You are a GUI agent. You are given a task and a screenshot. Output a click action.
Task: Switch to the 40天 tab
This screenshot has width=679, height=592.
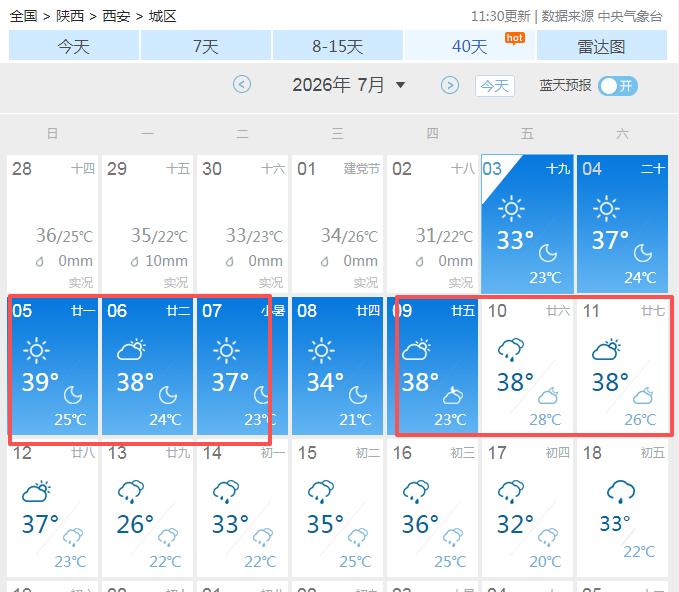[470, 45]
